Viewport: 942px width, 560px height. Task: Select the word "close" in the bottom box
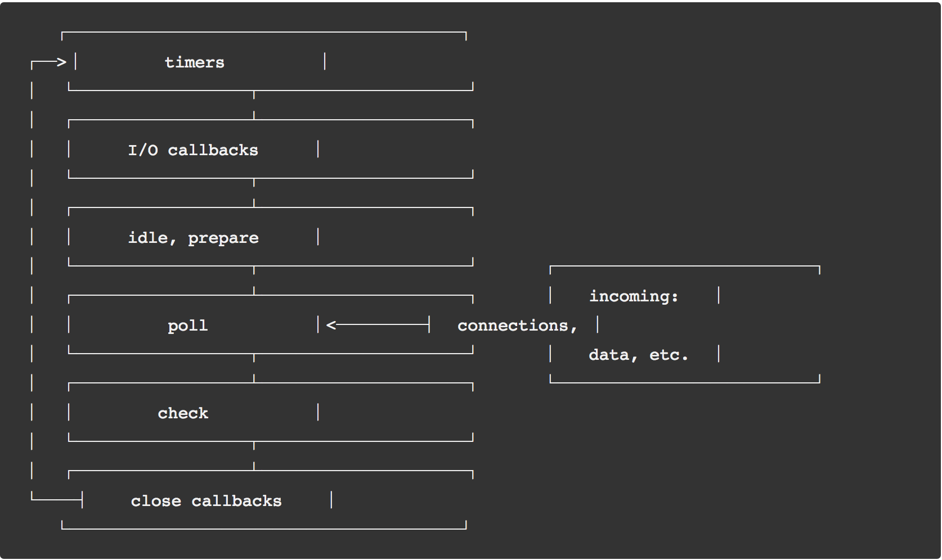[x=156, y=501]
